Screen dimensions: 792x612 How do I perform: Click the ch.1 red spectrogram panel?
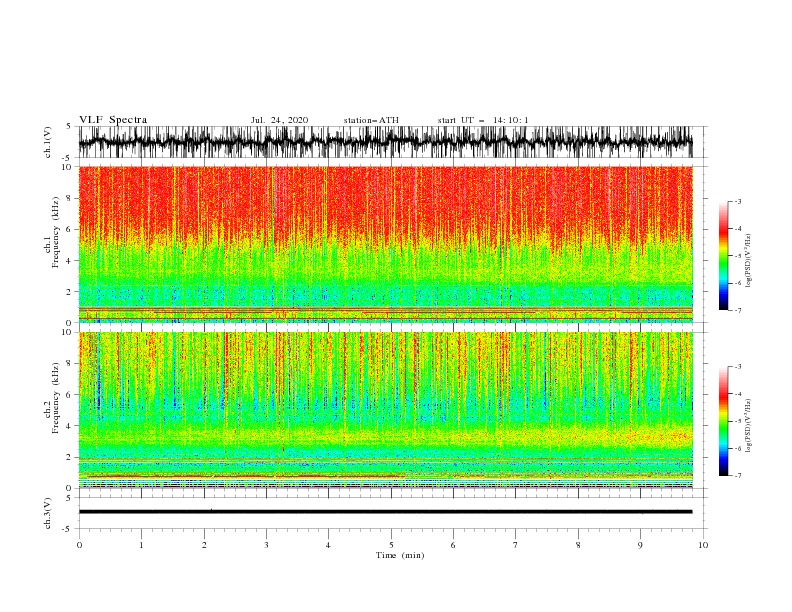point(385,244)
